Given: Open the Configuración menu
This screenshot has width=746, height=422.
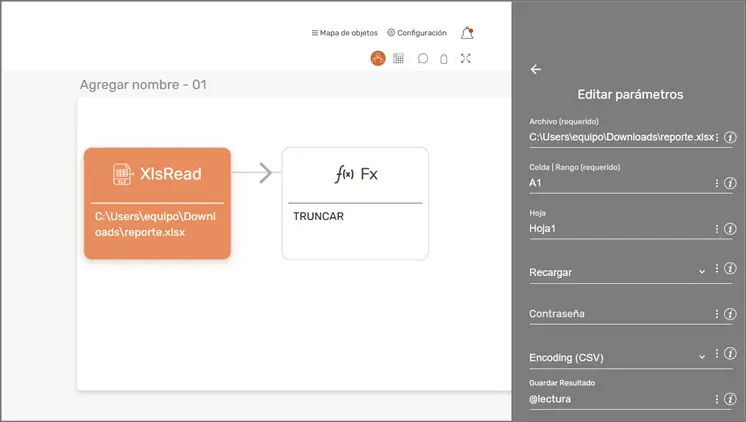Looking at the screenshot, I should tap(416, 33).
